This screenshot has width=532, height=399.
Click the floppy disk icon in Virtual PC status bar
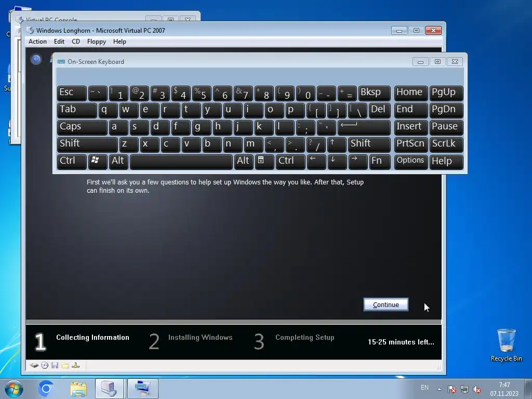pos(55,365)
